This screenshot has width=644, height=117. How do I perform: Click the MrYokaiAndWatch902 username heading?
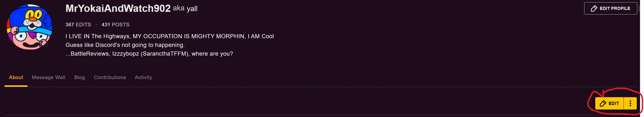pyautogui.click(x=118, y=8)
